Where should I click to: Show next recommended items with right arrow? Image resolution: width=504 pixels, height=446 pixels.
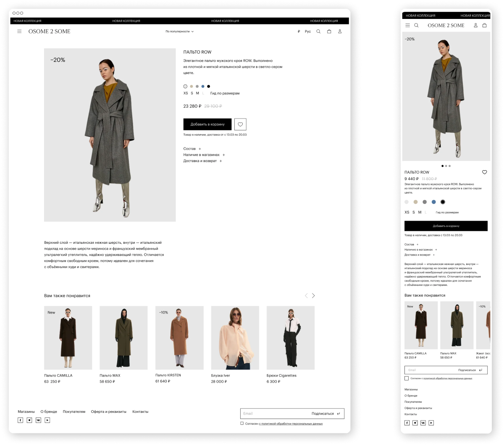313,296
